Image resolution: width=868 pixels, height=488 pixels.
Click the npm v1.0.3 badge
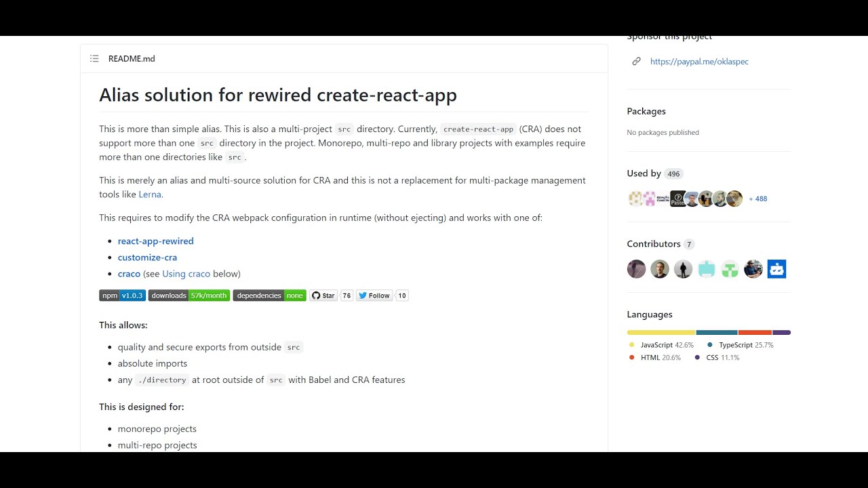122,296
